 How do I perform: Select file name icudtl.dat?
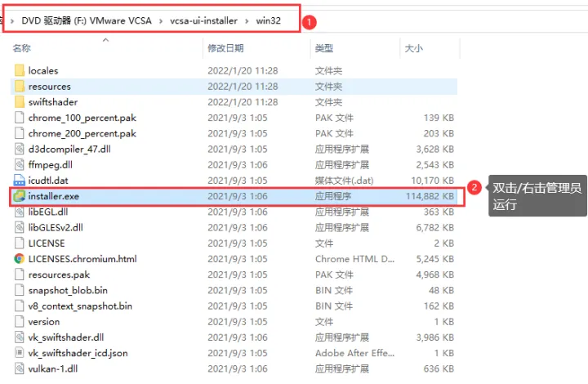(x=48, y=181)
